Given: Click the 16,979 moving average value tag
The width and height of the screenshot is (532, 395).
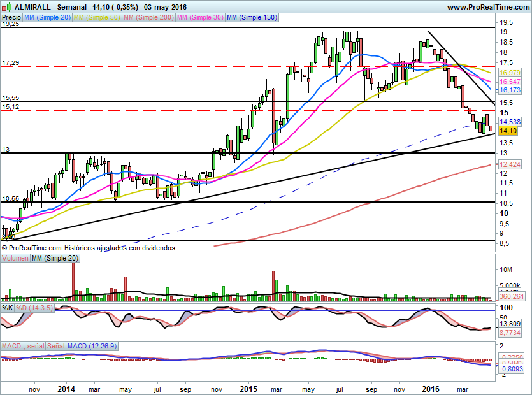Looking at the screenshot, I should (x=510, y=73).
